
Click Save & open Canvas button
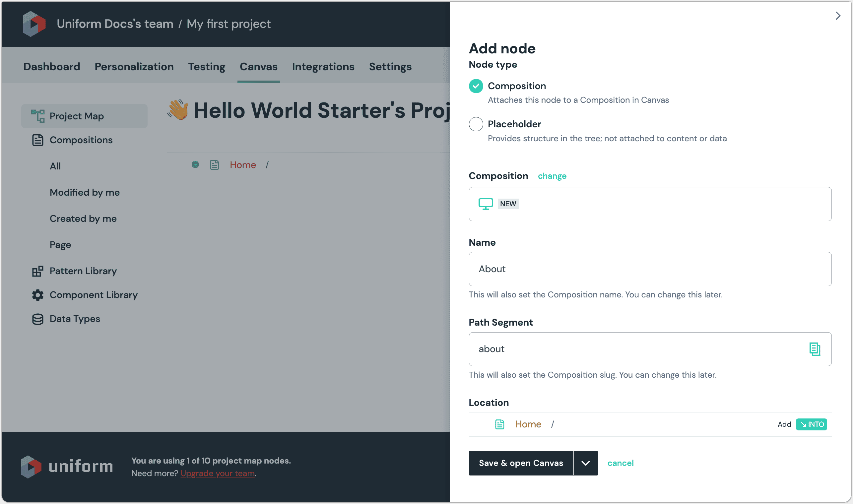point(521,463)
